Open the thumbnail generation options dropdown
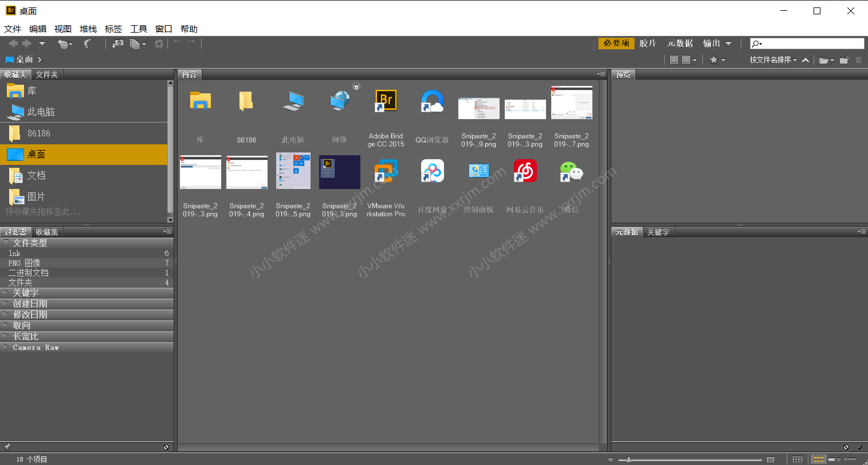Image resolution: width=868 pixels, height=465 pixels. [x=690, y=60]
